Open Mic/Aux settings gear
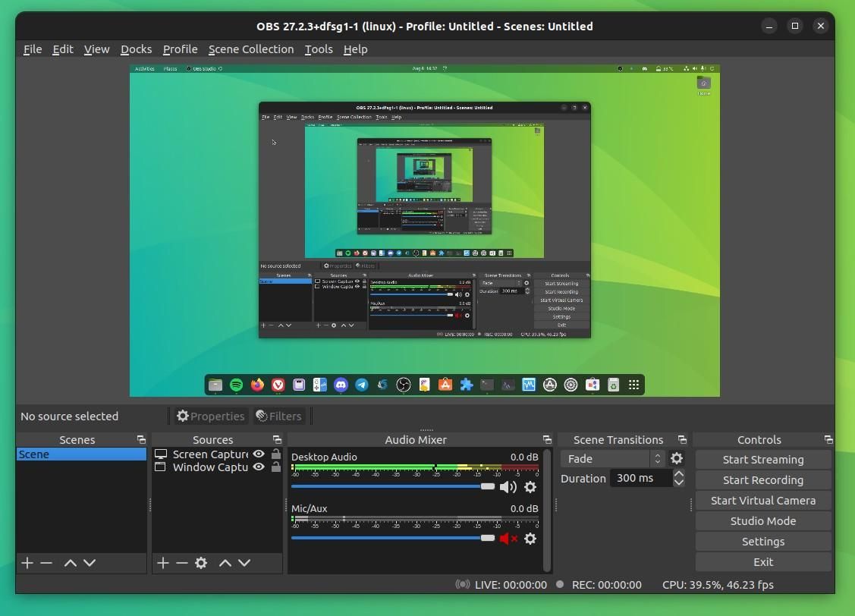Viewport: 855px width, 616px height. (x=530, y=539)
